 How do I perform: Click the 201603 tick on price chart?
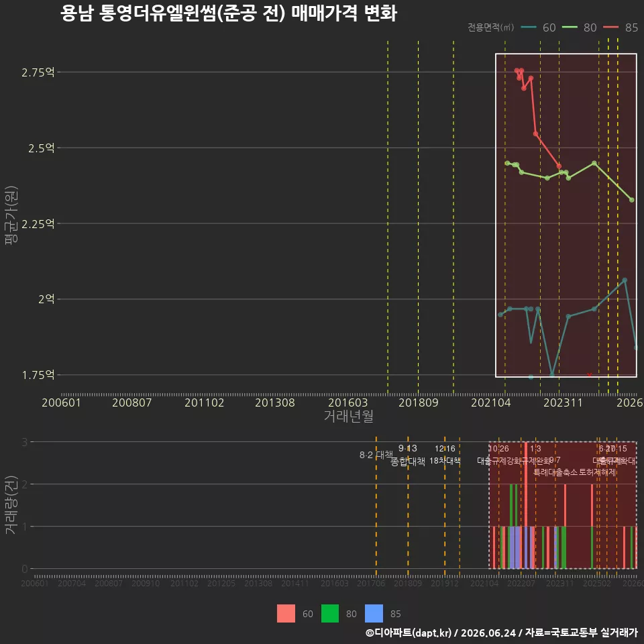pyautogui.click(x=348, y=402)
